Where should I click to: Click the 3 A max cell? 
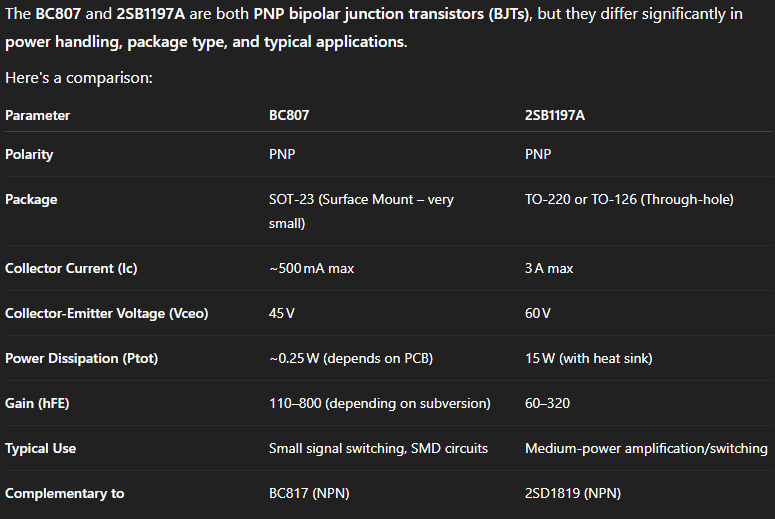(549, 269)
